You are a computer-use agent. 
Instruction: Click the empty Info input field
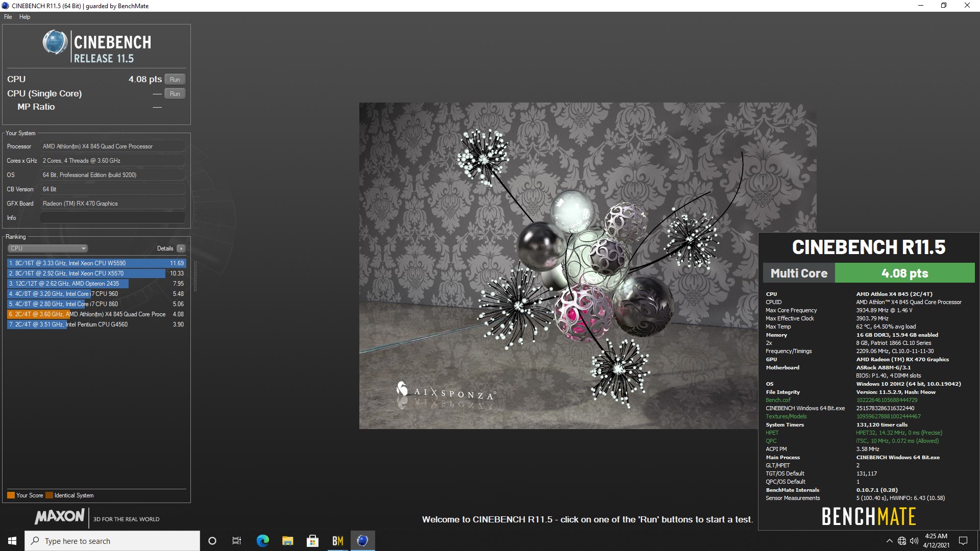pos(112,218)
